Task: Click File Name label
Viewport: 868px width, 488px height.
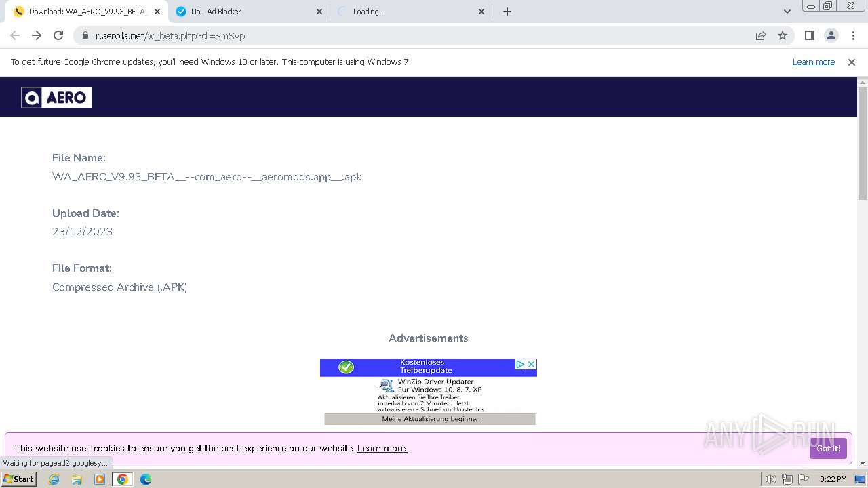Action: 79,158
